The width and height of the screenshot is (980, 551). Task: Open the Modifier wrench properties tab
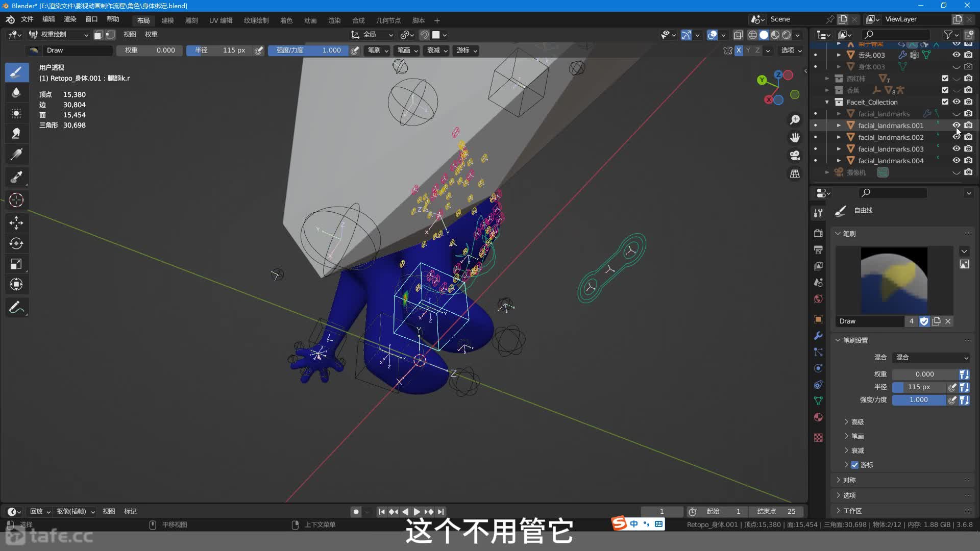pos(818,336)
